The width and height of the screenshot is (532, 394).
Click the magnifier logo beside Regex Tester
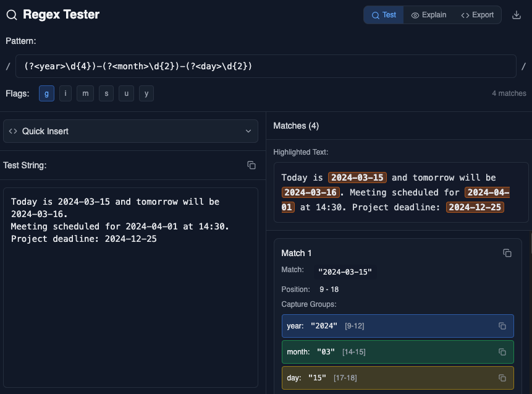[12, 15]
